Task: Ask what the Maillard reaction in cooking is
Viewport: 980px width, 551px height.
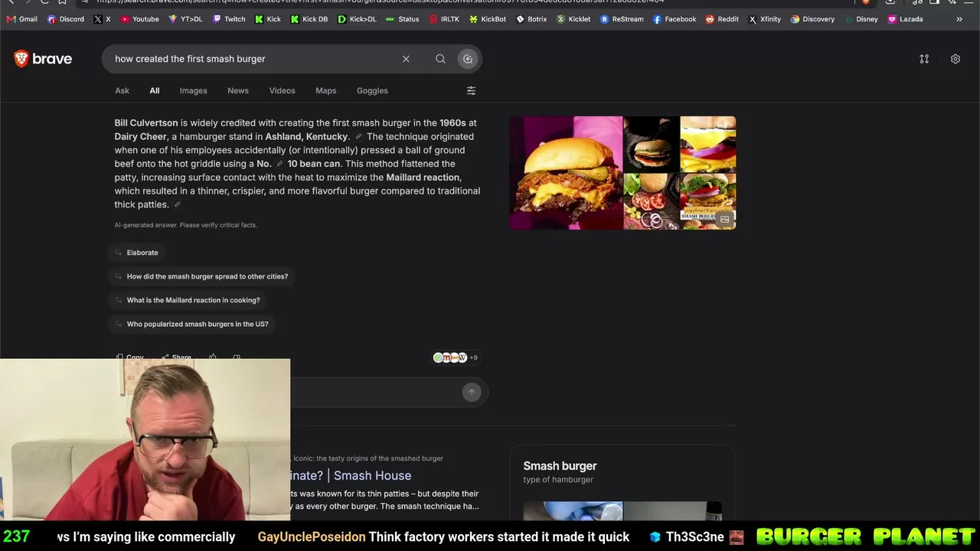Action: pos(188,300)
